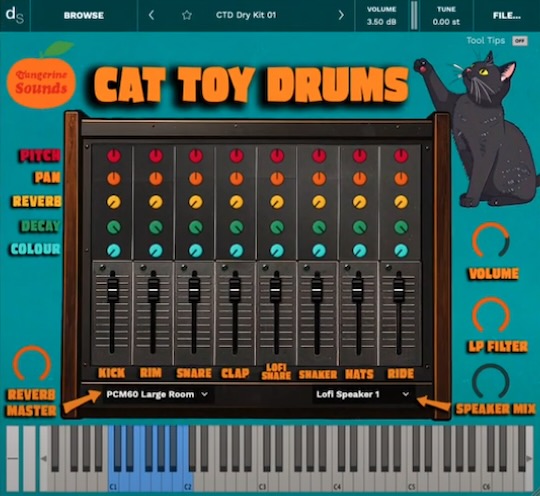The width and height of the screenshot is (540, 496).
Task: Play the C3 key on keyboard
Action: (x=263, y=482)
